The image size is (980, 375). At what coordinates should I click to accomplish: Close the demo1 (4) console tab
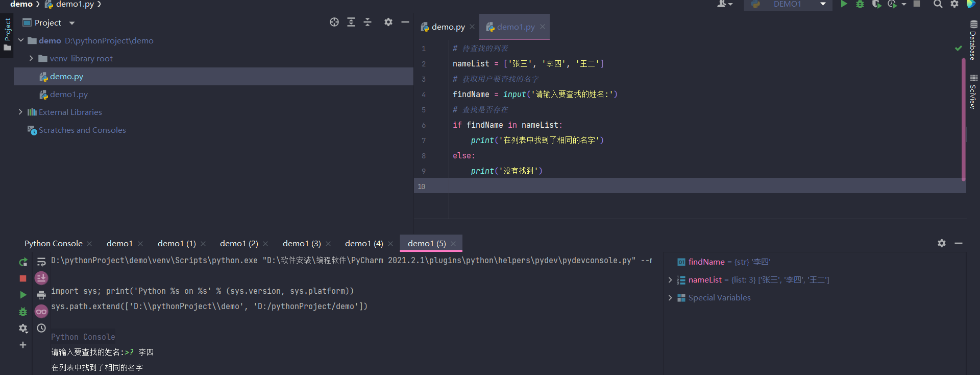[x=390, y=244]
